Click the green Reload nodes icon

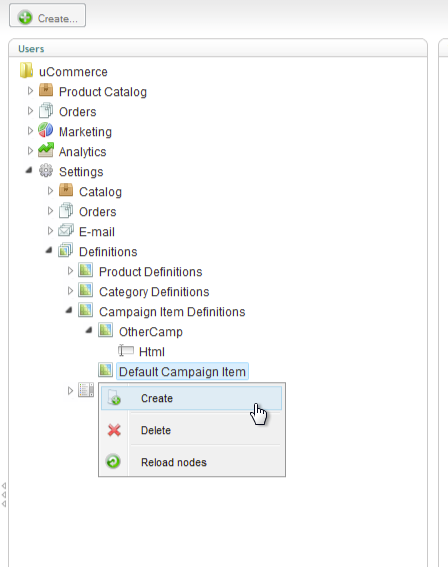[113, 461]
